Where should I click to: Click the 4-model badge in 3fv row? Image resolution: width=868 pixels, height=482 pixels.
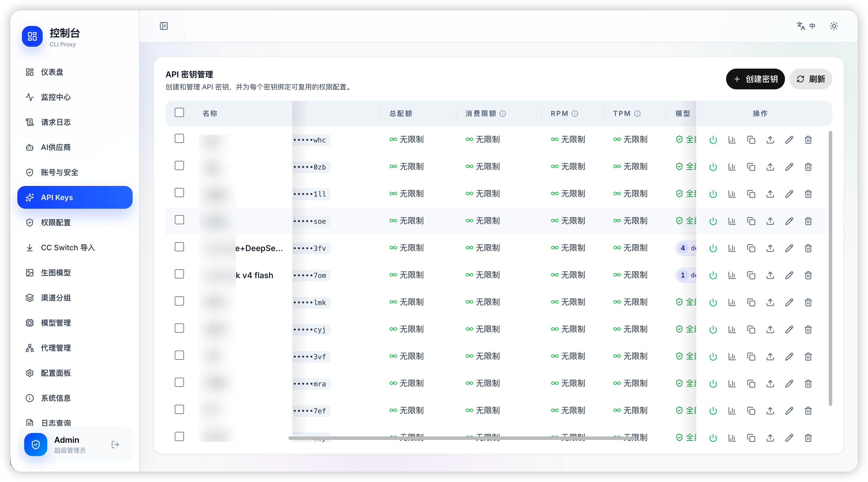coord(686,248)
